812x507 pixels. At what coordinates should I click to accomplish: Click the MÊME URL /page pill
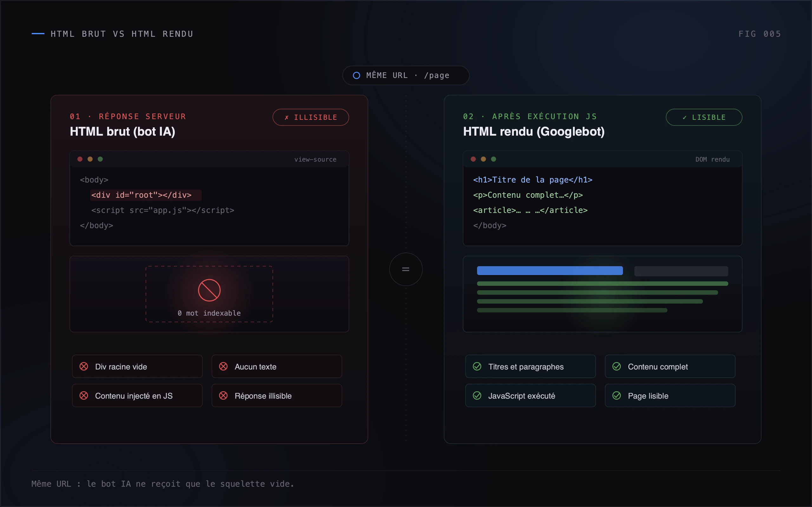pyautogui.click(x=406, y=75)
